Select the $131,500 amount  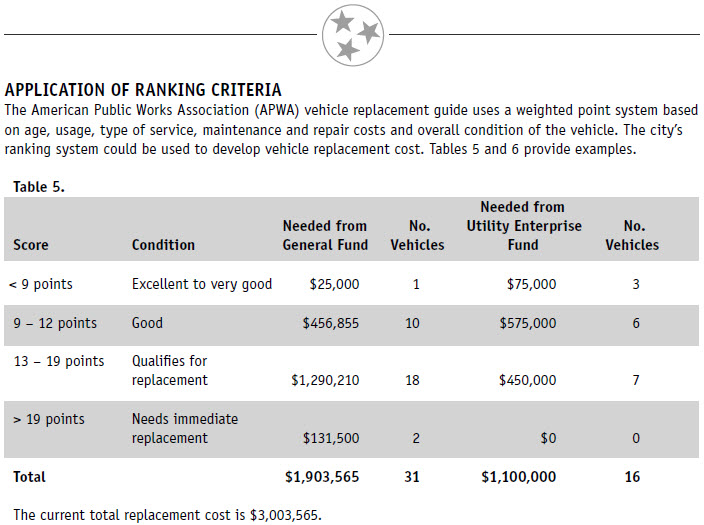point(331,438)
